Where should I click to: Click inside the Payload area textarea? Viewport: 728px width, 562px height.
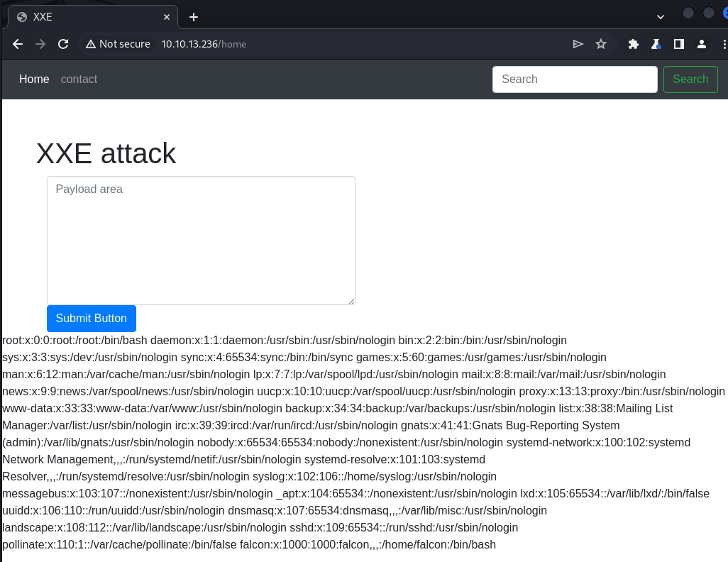(x=201, y=240)
